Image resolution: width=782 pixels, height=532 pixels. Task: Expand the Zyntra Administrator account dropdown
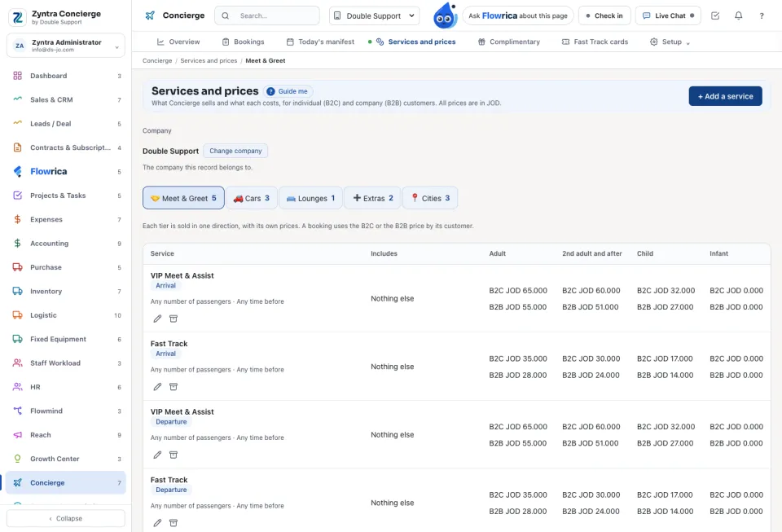pyautogui.click(x=66, y=46)
